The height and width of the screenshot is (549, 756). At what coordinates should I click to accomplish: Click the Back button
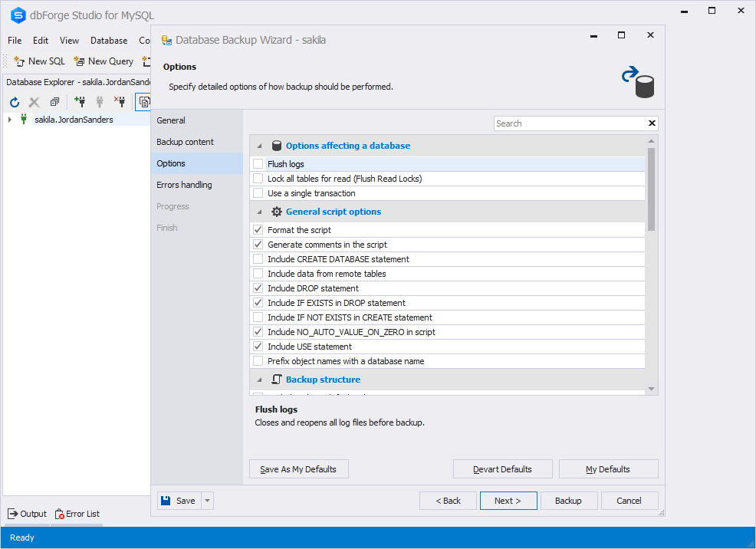(448, 501)
